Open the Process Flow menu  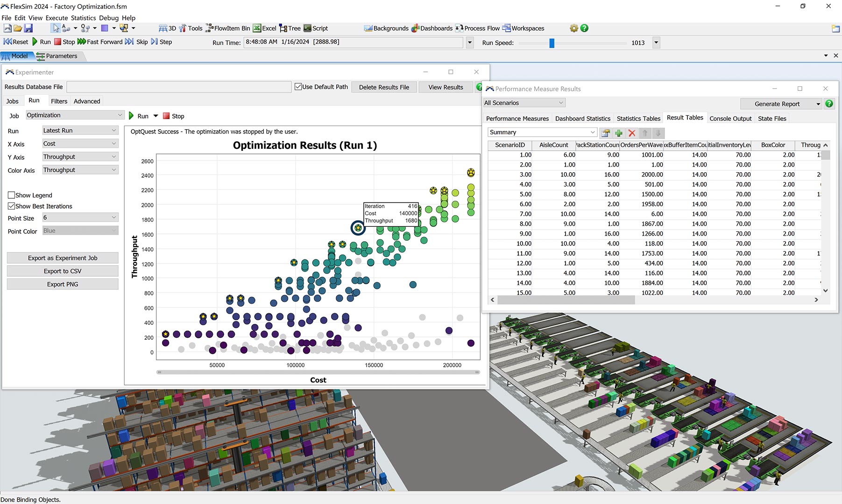(x=477, y=28)
